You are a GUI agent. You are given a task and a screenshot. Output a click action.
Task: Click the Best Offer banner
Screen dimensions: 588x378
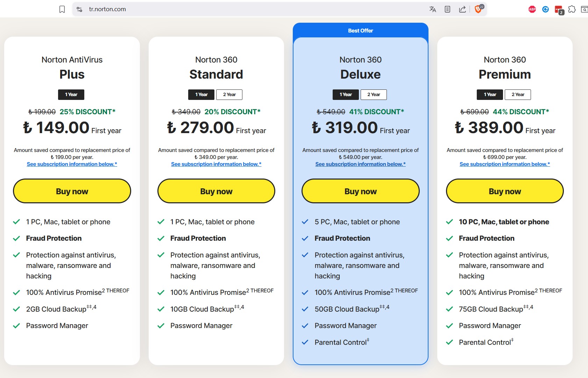coord(361,30)
